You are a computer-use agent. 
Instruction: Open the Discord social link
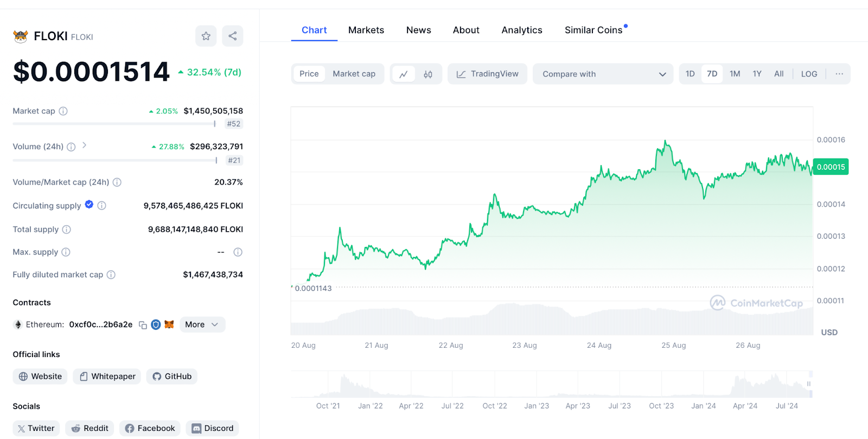click(x=212, y=429)
